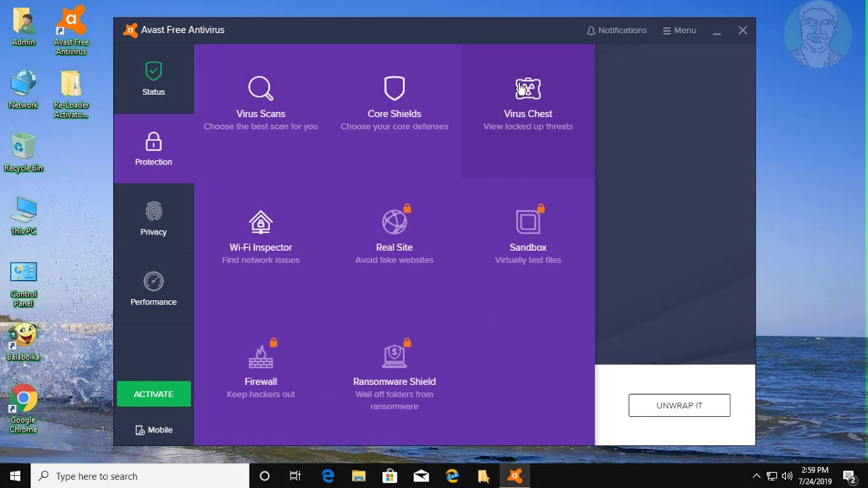Open Task View on the taskbar
This screenshot has height=488, width=868.
[x=295, y=476]
